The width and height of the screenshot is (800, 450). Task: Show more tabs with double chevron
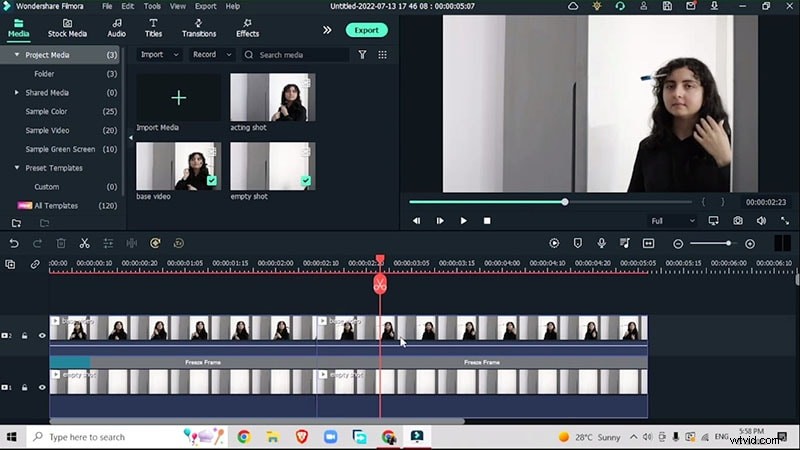click(327, 30)
